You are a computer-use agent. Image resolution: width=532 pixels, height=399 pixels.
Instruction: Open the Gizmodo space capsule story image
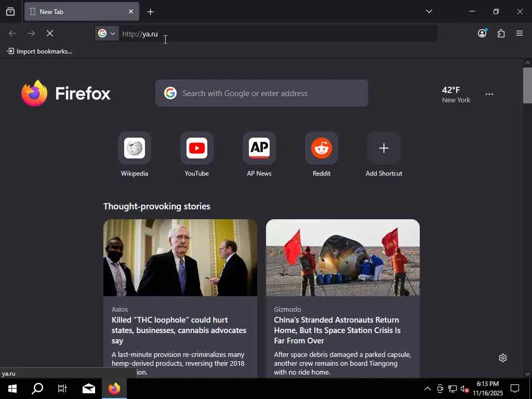pos(343,258)
